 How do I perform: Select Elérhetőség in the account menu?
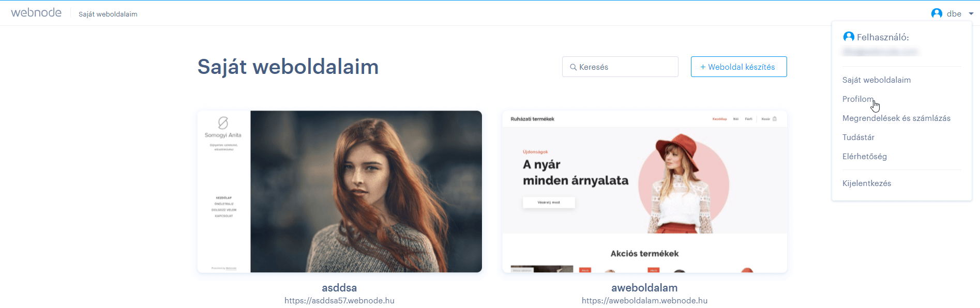click(x=865, y=157)
